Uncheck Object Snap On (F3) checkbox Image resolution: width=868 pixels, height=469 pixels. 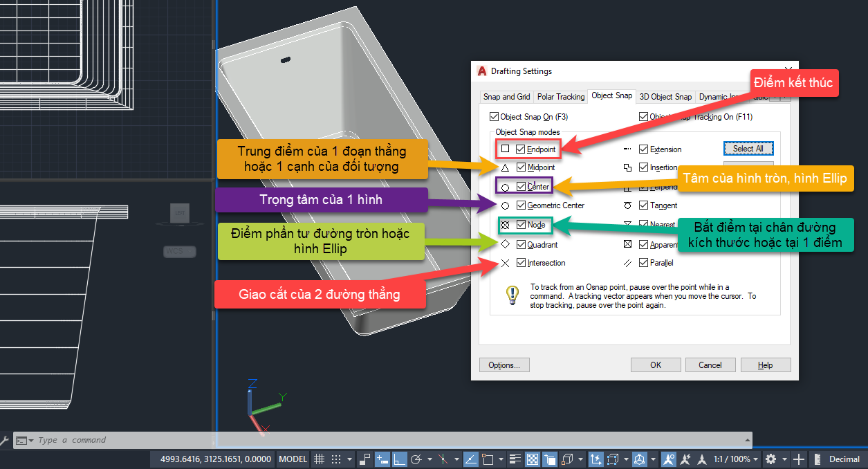pos(493,117)
